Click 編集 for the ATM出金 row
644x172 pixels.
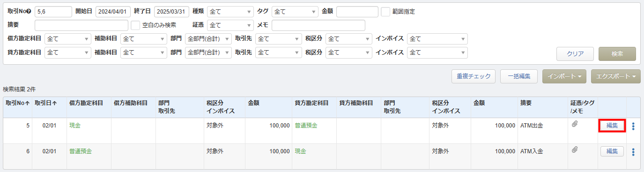(x=612, y=126)
